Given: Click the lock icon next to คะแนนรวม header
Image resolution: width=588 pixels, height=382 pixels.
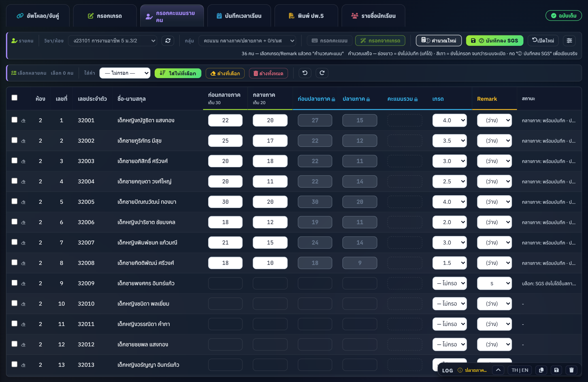Looking at the screenshot, I should pyautogui.click(x=416, y=99).
